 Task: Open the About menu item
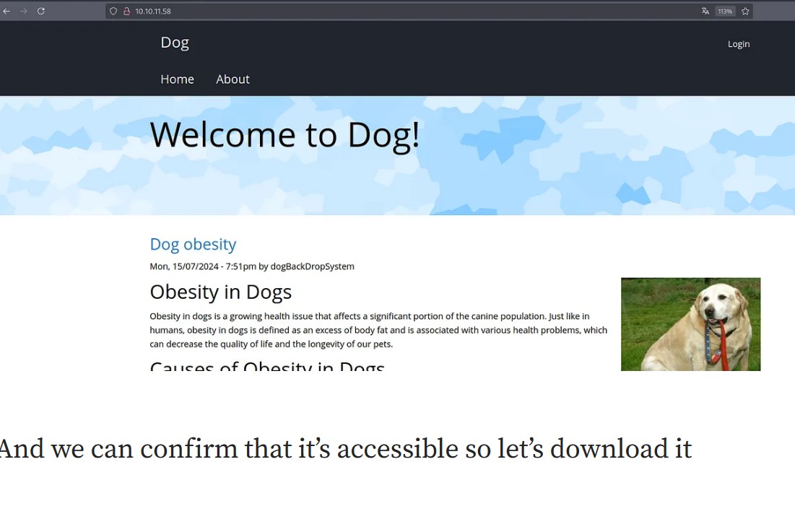(233, 79)
